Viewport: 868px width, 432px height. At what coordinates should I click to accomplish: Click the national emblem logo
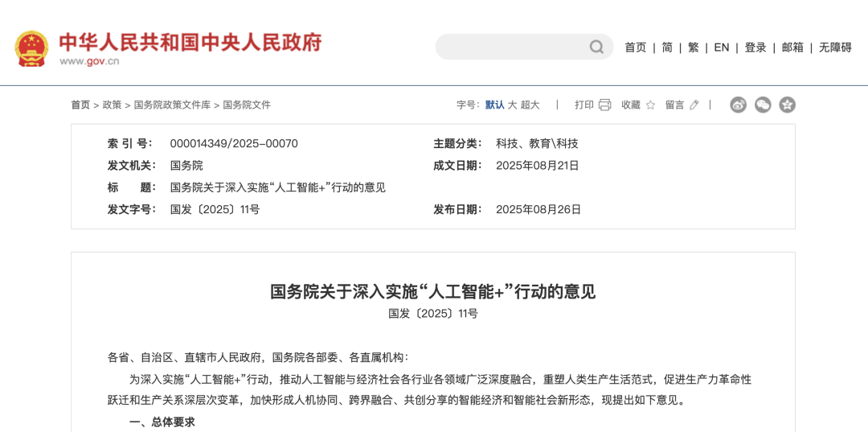pyautogui.click(x=31, y=48)
